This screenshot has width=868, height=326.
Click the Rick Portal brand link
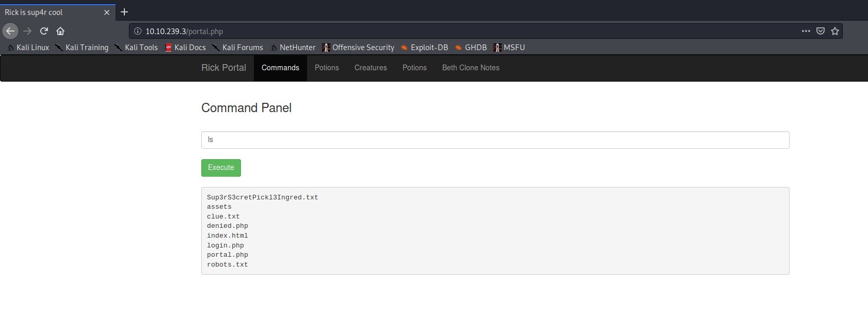click(x=223, y=68)
